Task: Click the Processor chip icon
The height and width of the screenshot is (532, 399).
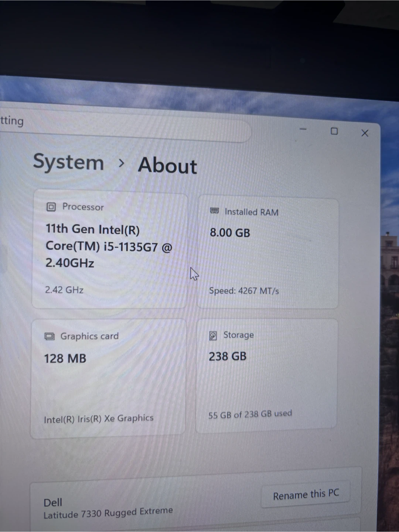Action: tap(51, 207)
